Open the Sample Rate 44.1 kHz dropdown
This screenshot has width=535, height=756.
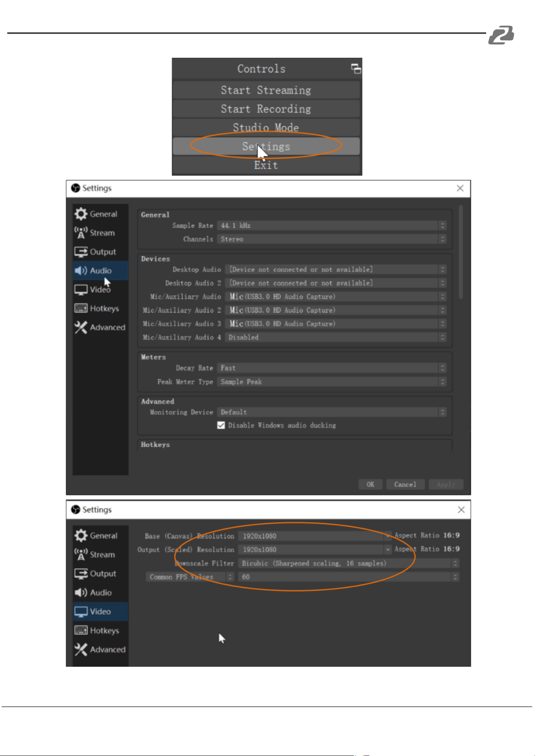(331, 225)
